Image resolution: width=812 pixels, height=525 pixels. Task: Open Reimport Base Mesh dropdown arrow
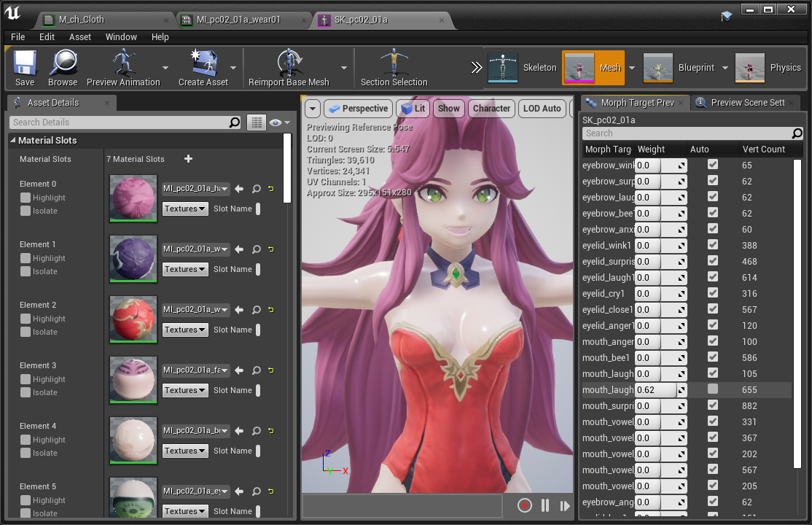[344, 68]
